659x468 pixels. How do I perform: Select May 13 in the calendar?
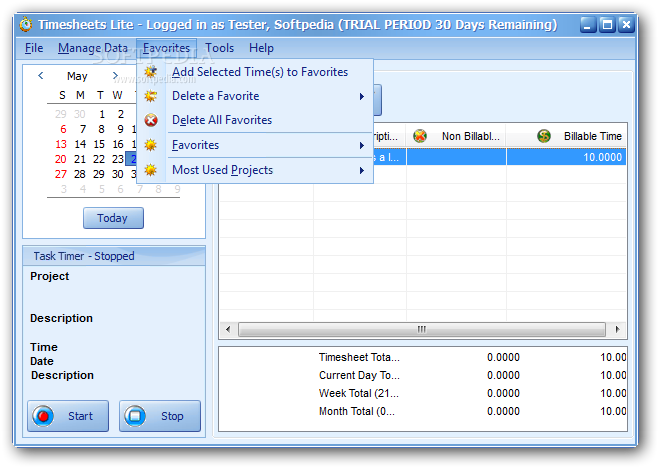(x=61, y=145)
